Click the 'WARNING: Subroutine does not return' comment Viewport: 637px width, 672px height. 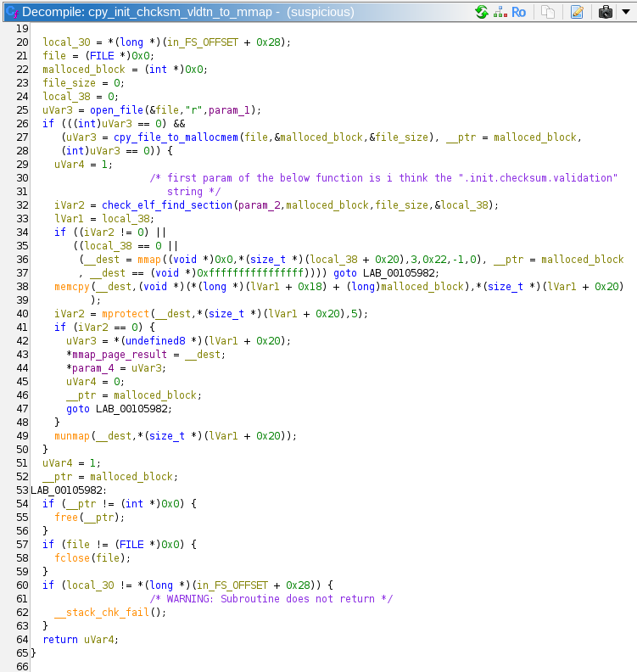click(271, 599)
